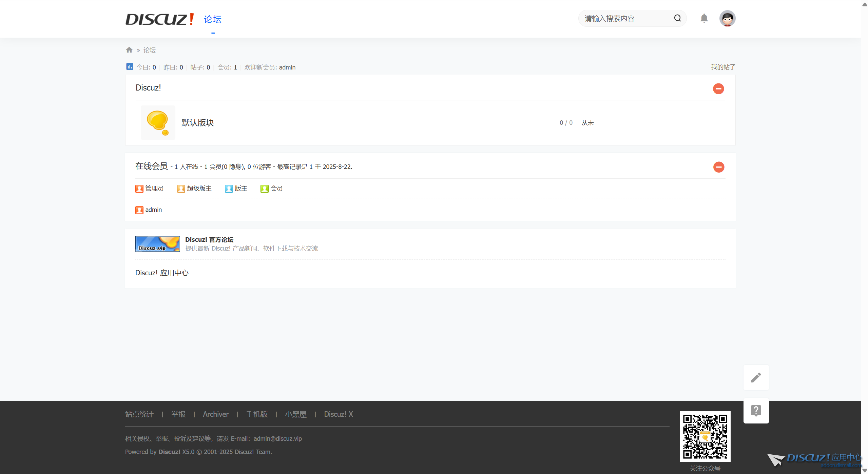Viewport: 868px width, 474px height.
Task: Click the 0 / 0 post count
Action: click(x=566, y=123)
